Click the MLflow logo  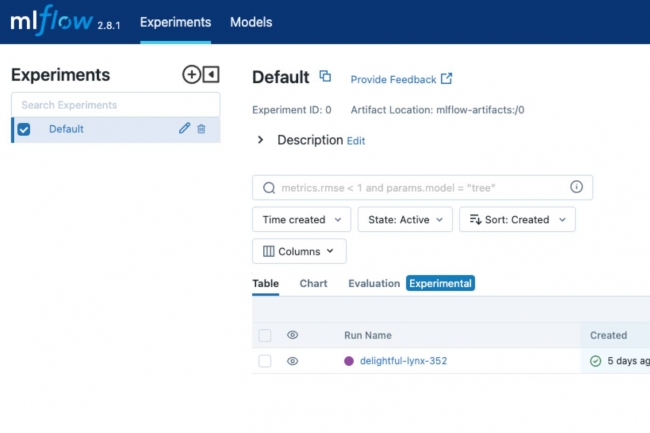[52, 22]
